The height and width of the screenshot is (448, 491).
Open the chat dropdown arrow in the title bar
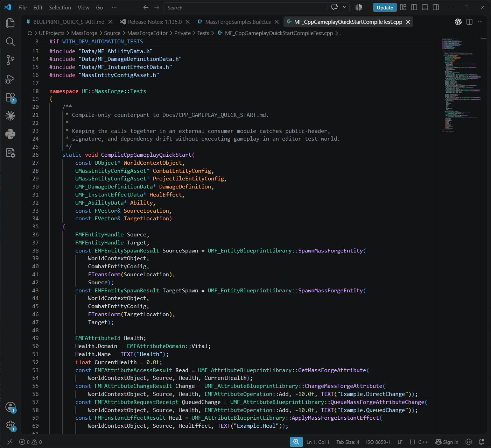(x=345, y=7)
